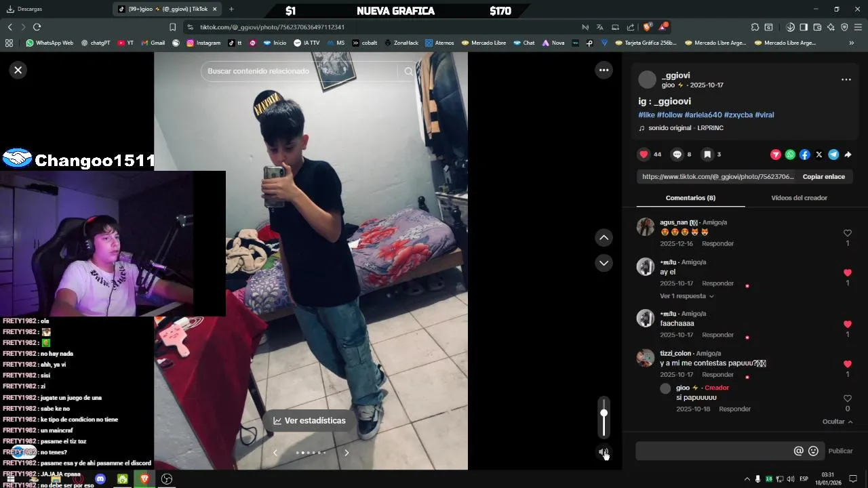Open Ver estadísticas

pos(309,421)
